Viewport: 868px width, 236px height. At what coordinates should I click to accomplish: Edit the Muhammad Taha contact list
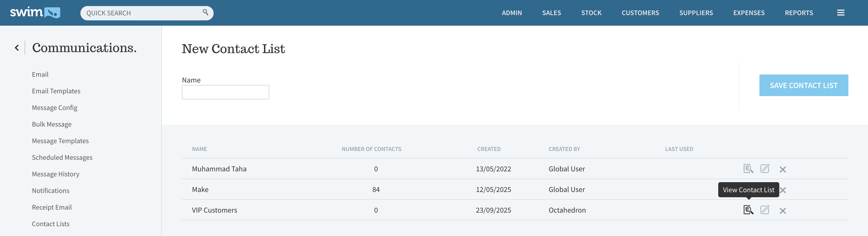(765, 169)
